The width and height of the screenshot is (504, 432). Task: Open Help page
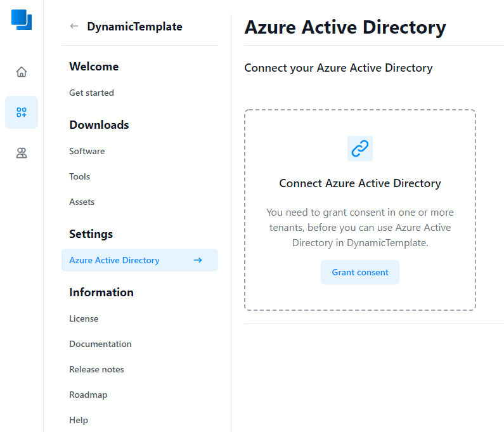[x=79, y=420]
